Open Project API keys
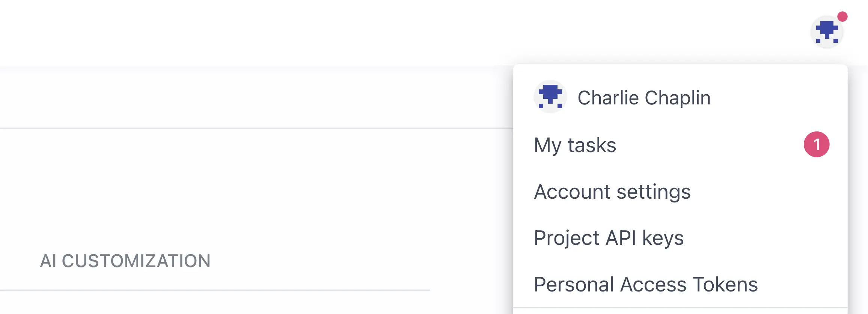 tap(609, 238)
